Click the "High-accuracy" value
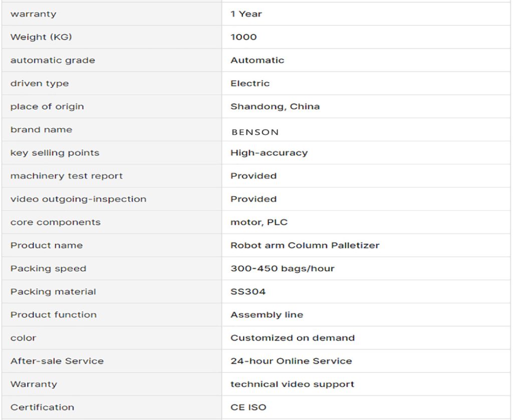The height and width of the screenshot is (420, 513). tap(269, 153)
